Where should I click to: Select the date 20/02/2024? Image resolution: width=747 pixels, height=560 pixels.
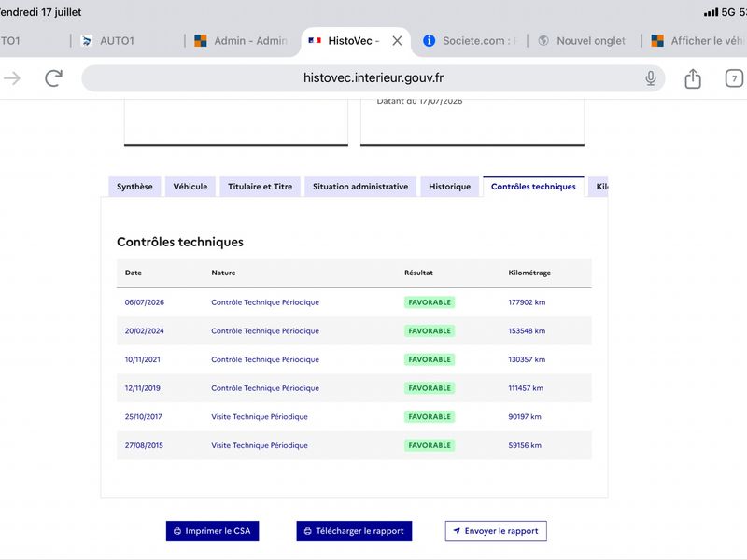(x=145, y=331)
